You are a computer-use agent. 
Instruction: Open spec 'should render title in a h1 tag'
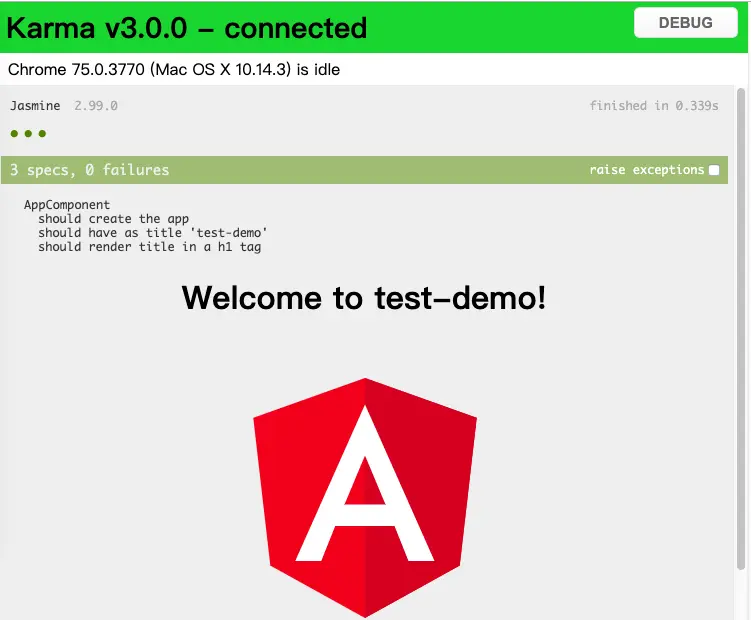pyautogui.click(x=149, y=247)
